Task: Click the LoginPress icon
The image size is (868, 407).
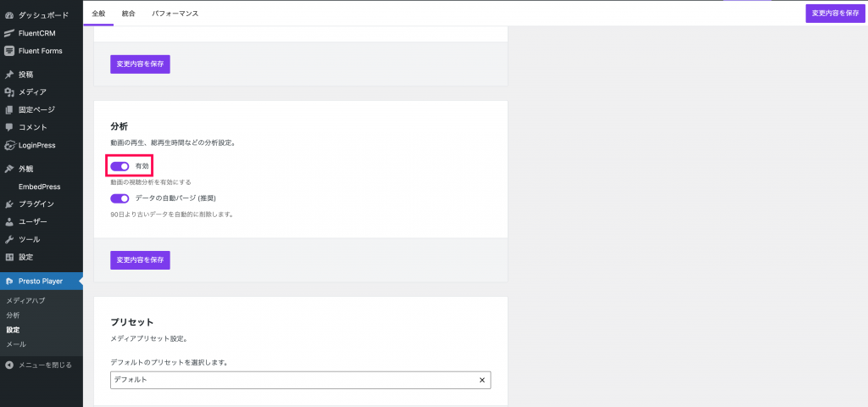Action: [8, 146]
